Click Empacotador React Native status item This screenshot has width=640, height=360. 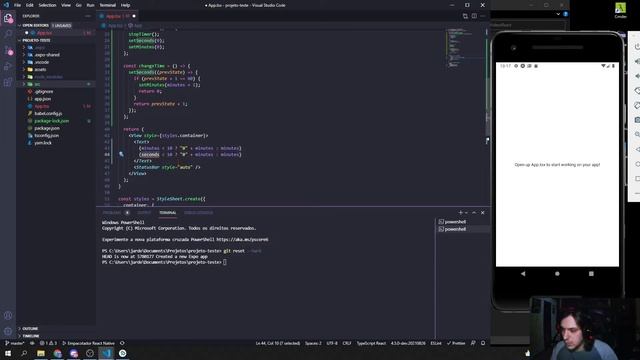coord(88,343)
